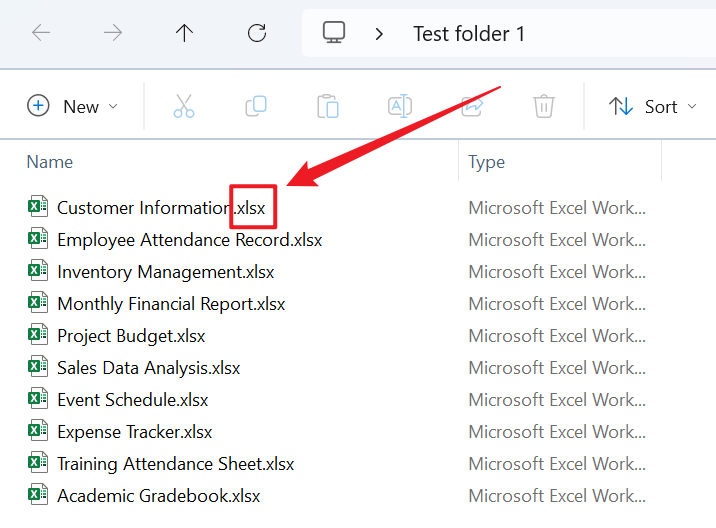Click the Rename icon in toolbar
Screen dimensions: 716x528
point(400,106)
